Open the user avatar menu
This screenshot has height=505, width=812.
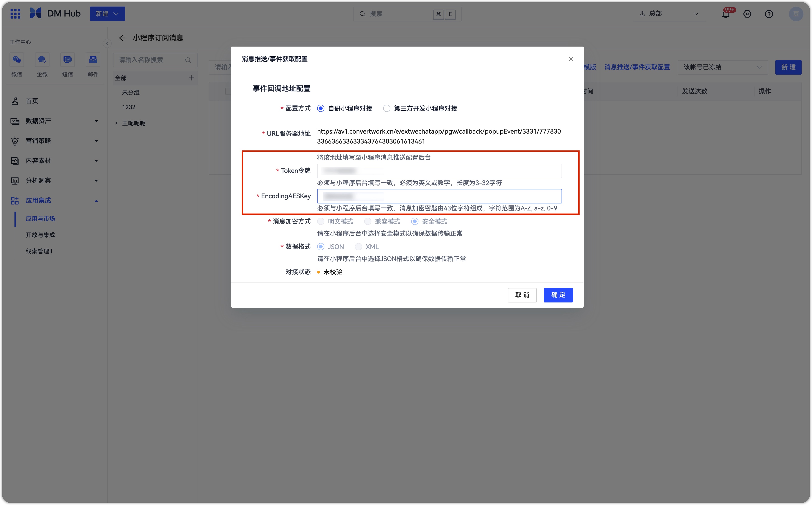tap(796, 14)
